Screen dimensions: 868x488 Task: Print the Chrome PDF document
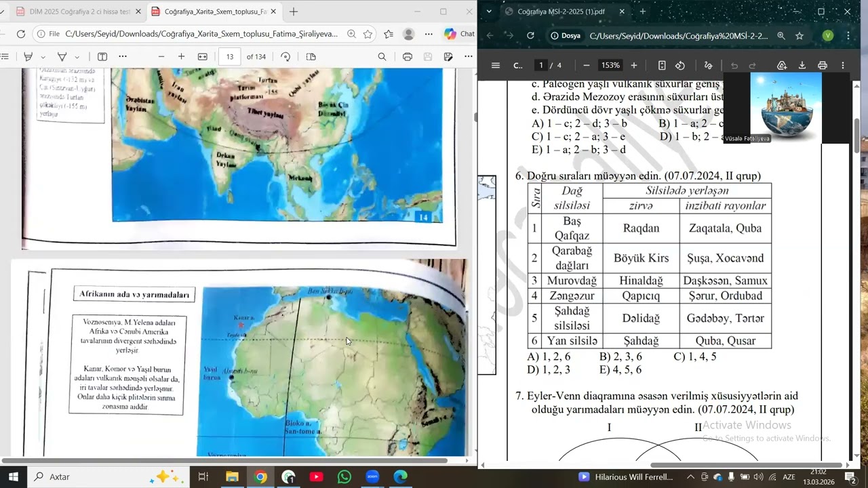(x=823, y=65)
